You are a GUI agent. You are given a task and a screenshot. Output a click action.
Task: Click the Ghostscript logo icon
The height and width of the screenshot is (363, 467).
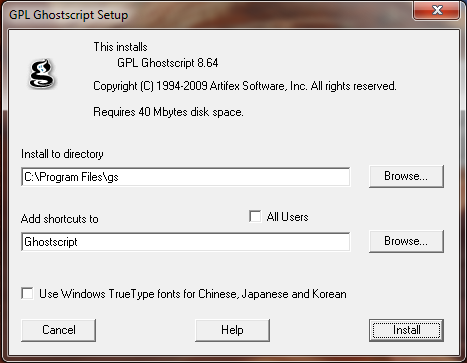[42, 74]
